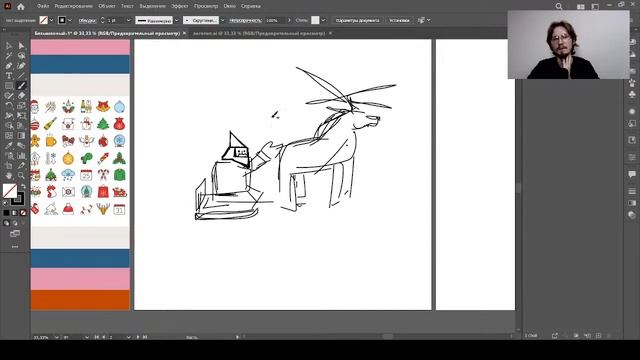Screen dimensions: 640x360
Task: Open the fill color dropdown in control bar
Action: [x=51, y=20]
